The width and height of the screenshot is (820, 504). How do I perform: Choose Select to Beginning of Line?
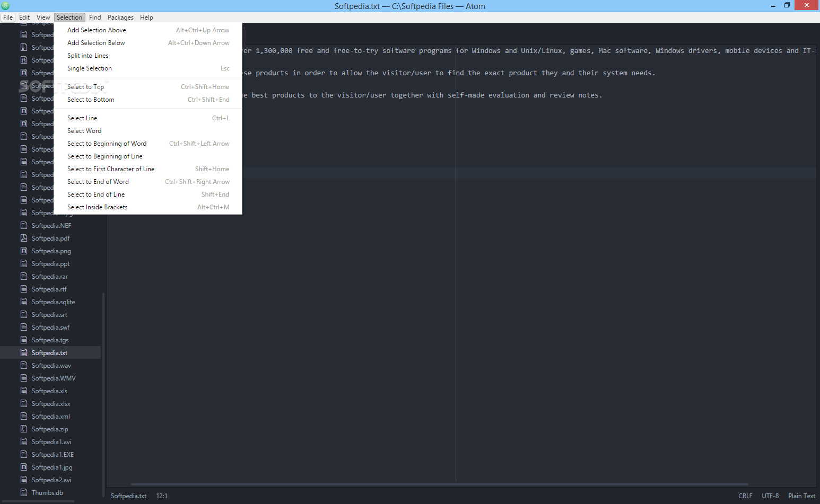pyautogui.click(x=149, y=156)
